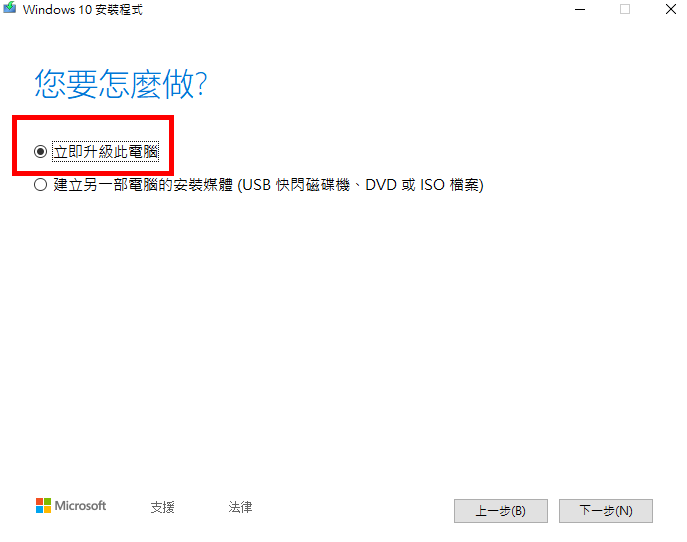Open the 支援 support link
The height and width of the screenshot is (542, 687).
point(163,507)
